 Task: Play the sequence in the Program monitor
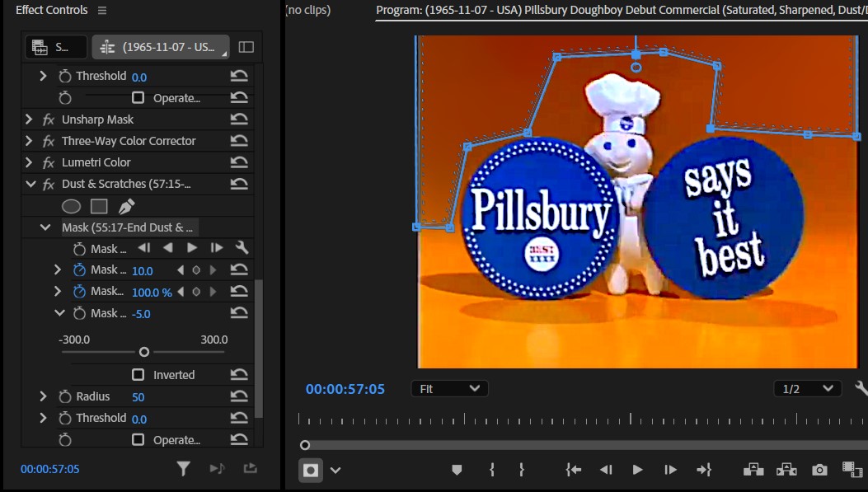637,470
